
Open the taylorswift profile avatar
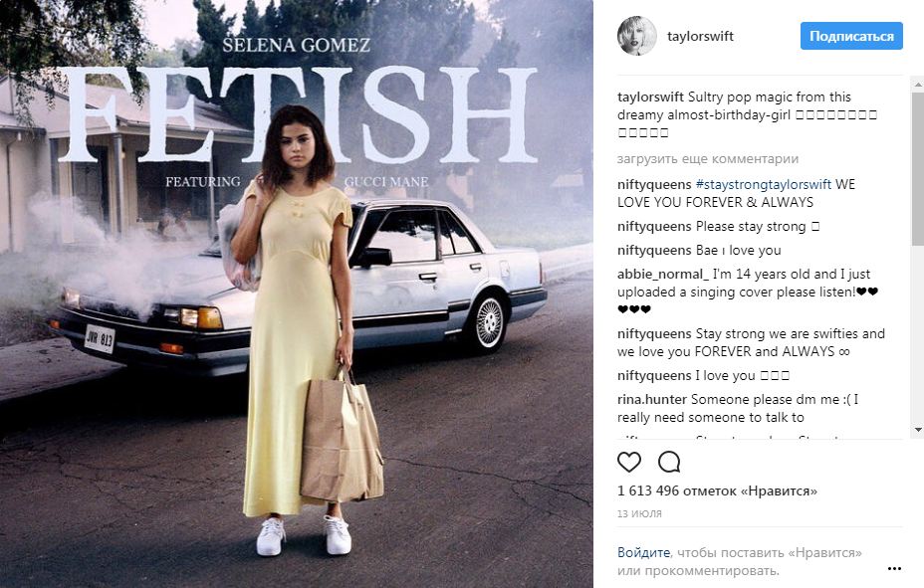[x=636, y=36]
